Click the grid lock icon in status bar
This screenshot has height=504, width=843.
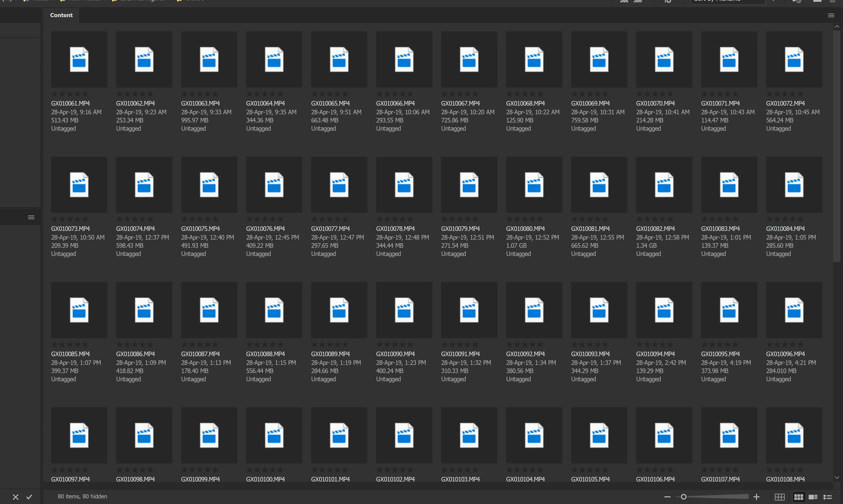780,497
